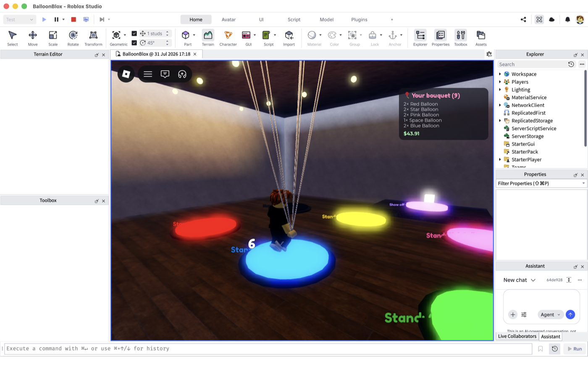The height and width of the screenshot is (369, 588).
Task: Pause the running test
Action: (56, 19)
